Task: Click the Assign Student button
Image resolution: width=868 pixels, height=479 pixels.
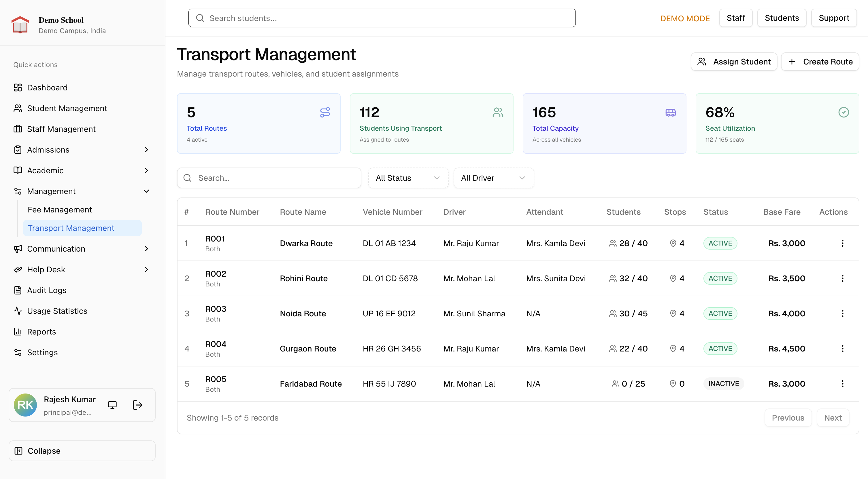Action: 734,62
